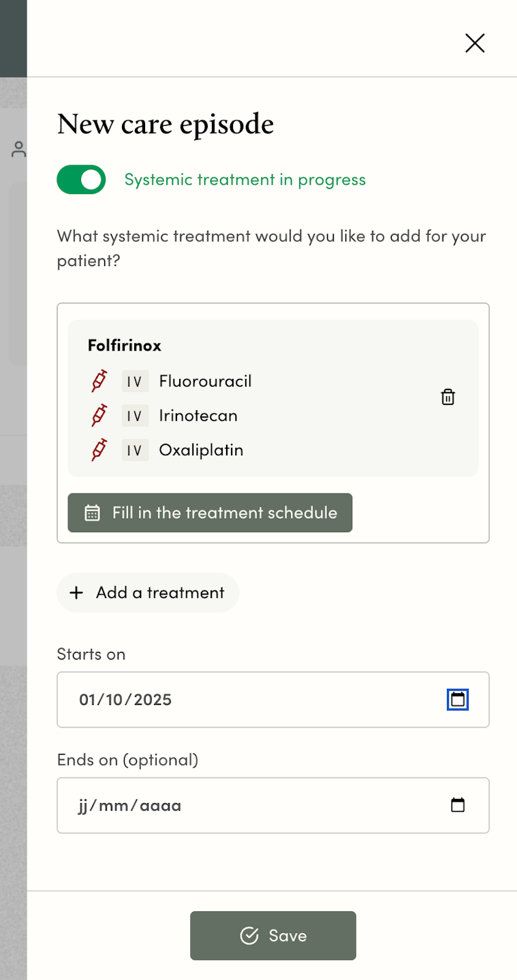Click the syringe icon next to Fluorouracil
Image resolution: width=517 pixels, height=980 pixels.
click(99, 380)
